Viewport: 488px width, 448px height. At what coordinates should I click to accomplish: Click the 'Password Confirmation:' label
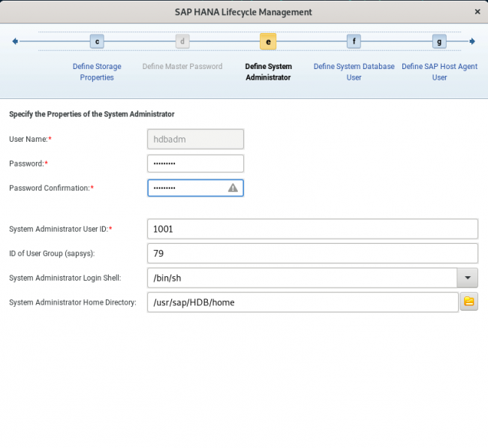point(51,188)
